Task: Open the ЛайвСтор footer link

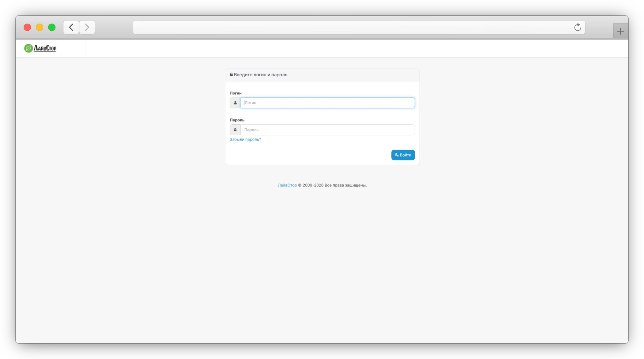Action: pyautogui.click(x=287, y=185)
